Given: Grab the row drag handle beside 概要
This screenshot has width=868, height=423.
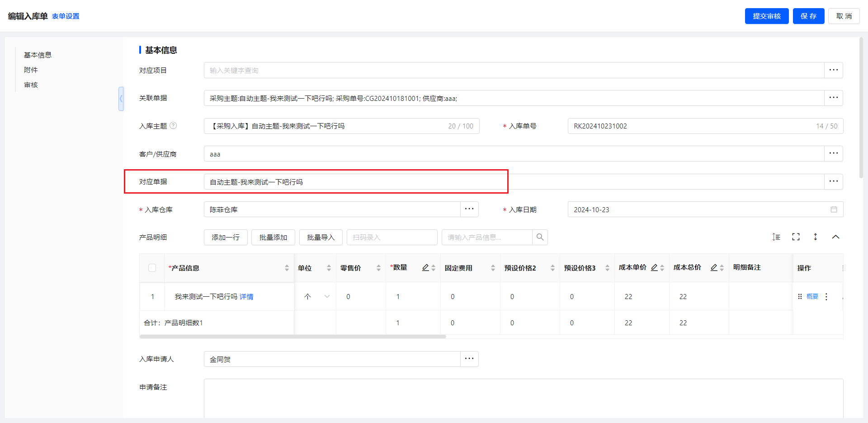Looking at the screenshot, I should point(800,297).
